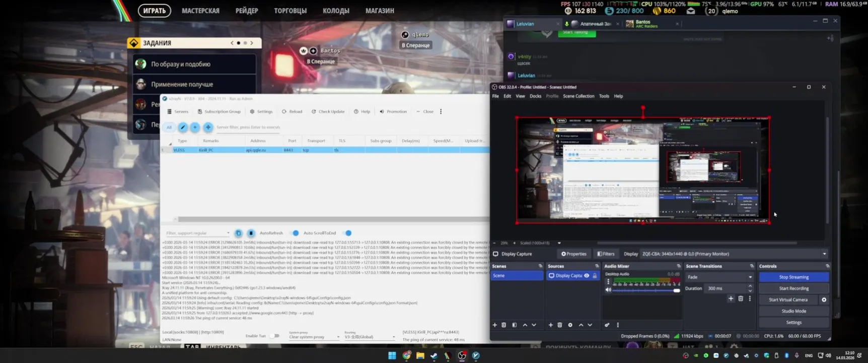Screen dimensions: 868x363
Task: Select the ИГРАТЬ tab in game
Action: (x=155, y=11)
